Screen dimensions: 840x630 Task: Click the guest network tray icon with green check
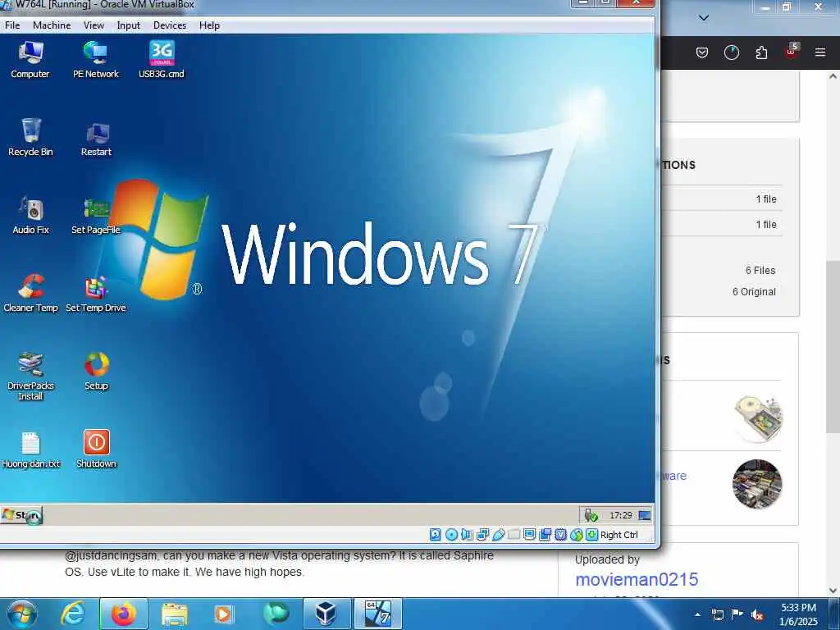click(x=591, y=515)
